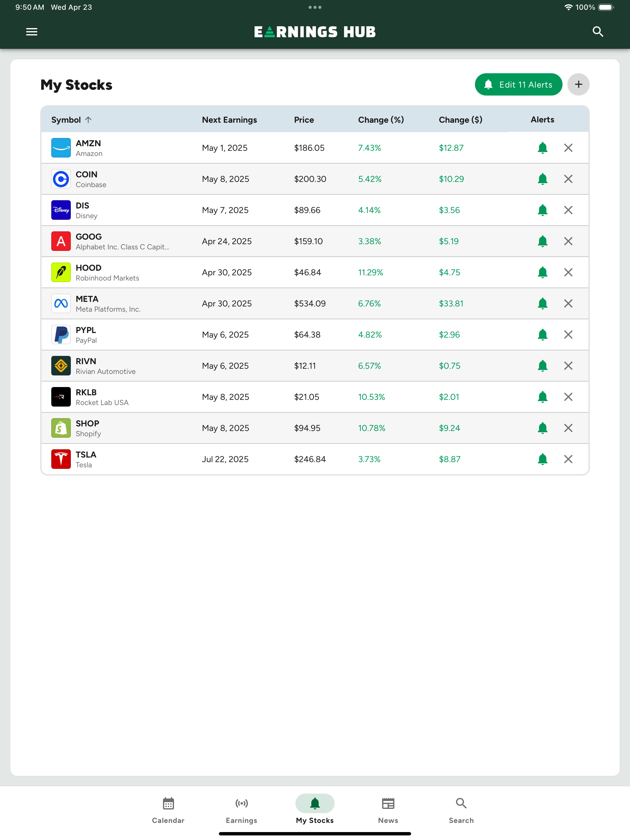
Task: Open the TSLA stock symbol link
Action: (86, 454)
